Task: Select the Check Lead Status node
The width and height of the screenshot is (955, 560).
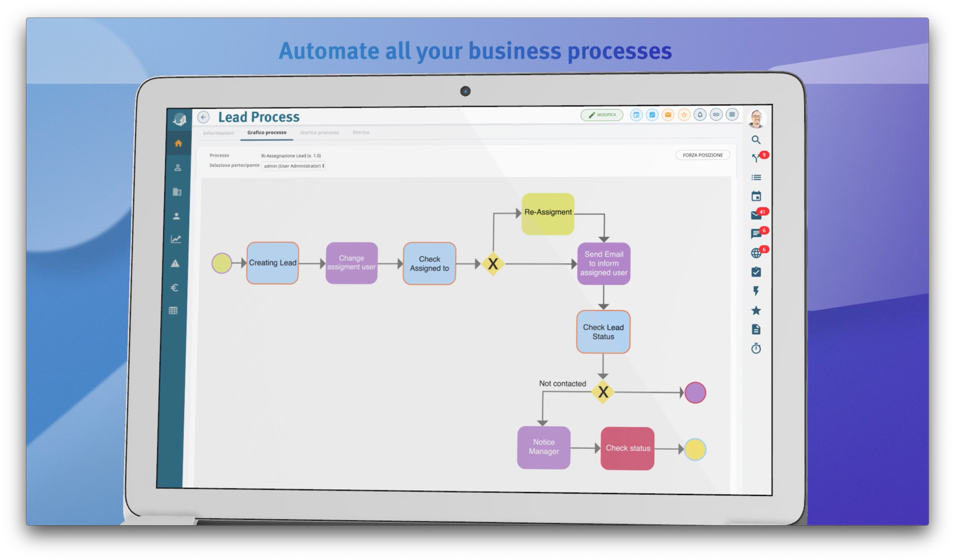Action: (603, 332)
